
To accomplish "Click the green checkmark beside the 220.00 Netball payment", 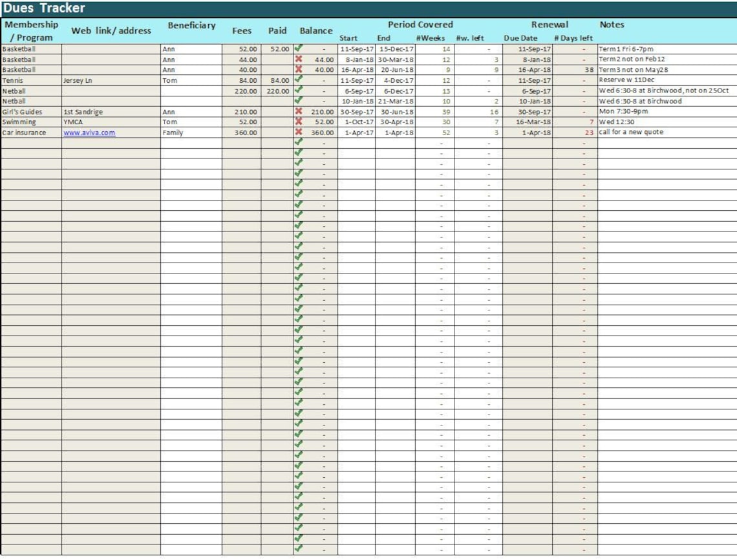I will (x=299, y=90).
